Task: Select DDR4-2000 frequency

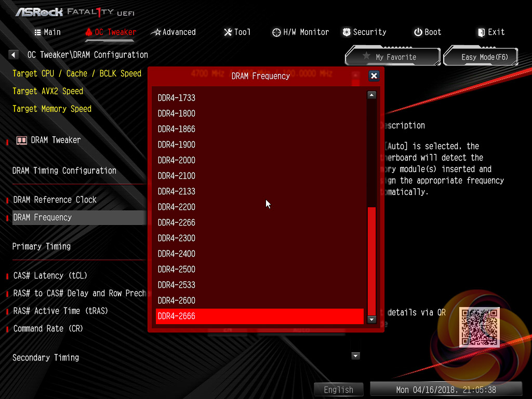Action: 260,160
